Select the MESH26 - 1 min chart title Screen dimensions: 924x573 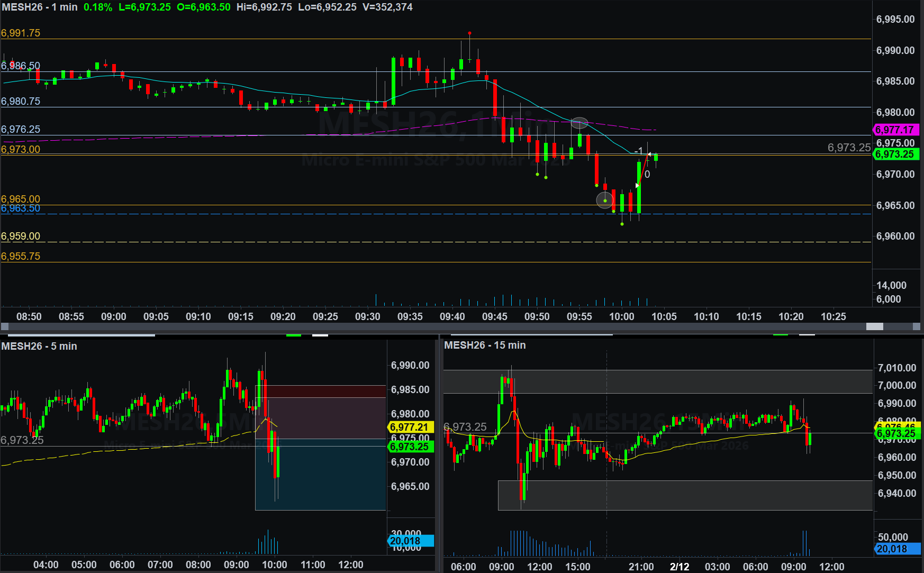point(40,7)
